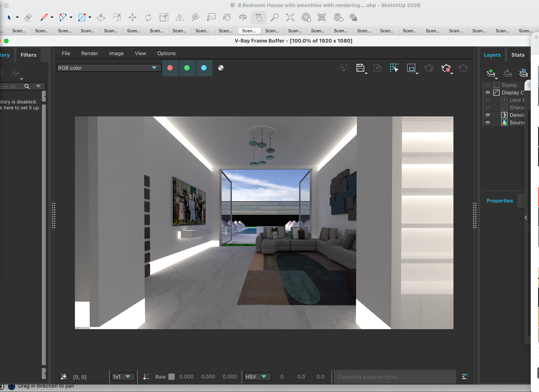Toggle visibility of Display Correction layer

(488, 93)
